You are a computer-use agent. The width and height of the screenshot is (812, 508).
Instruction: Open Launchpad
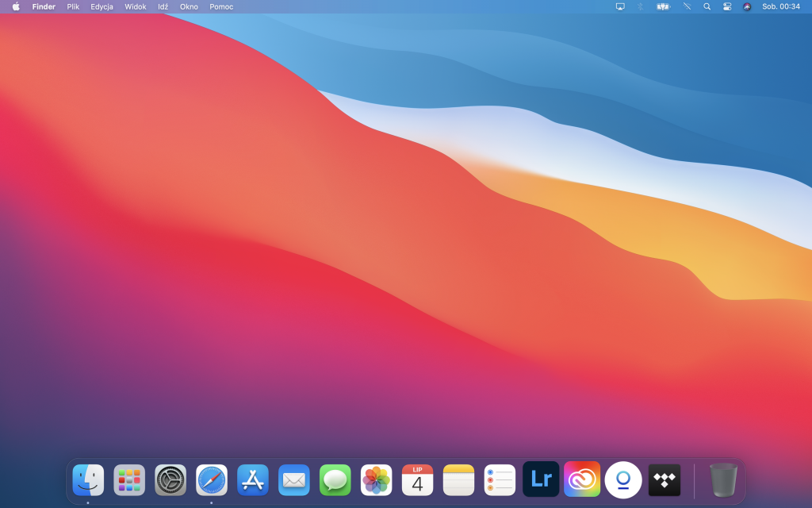pos(128,480)
